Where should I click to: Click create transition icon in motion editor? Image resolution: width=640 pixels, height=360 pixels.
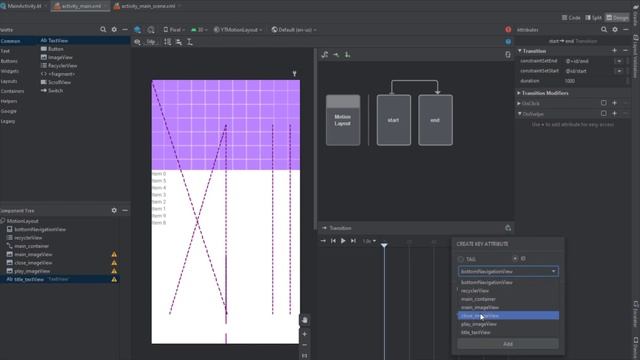[x=336, y=55]
